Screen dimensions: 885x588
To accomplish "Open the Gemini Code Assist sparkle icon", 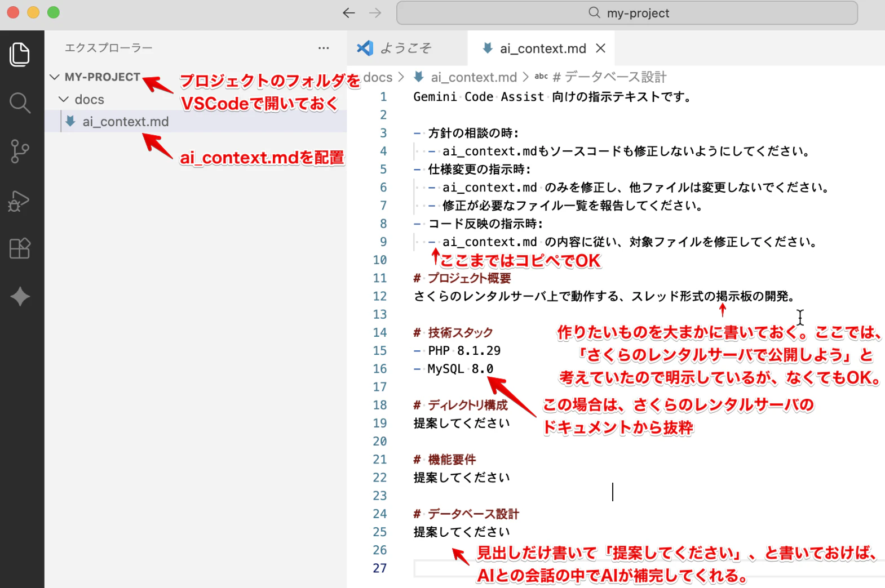I will pos(20,296).
